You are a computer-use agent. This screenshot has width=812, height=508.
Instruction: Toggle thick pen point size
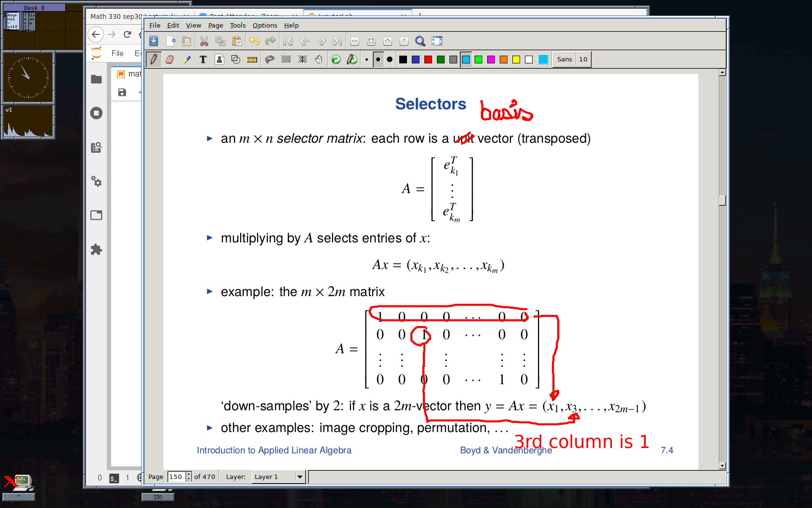(x=389, y=59)
